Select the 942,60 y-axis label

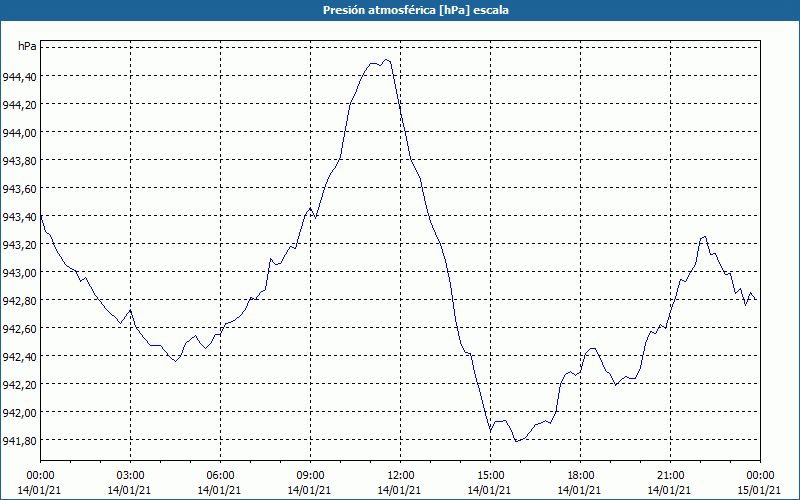click(x=20, y=328)
